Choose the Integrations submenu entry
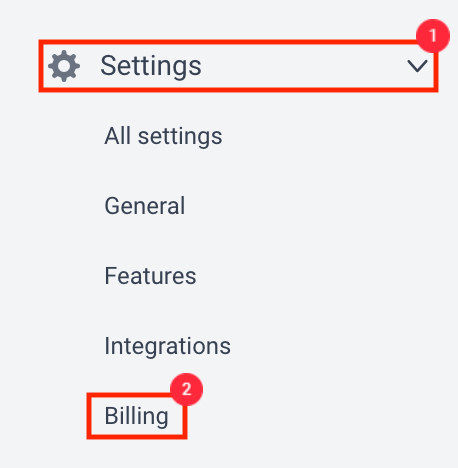Viewport: 458px width, 468px height. (x=167, y=346)
